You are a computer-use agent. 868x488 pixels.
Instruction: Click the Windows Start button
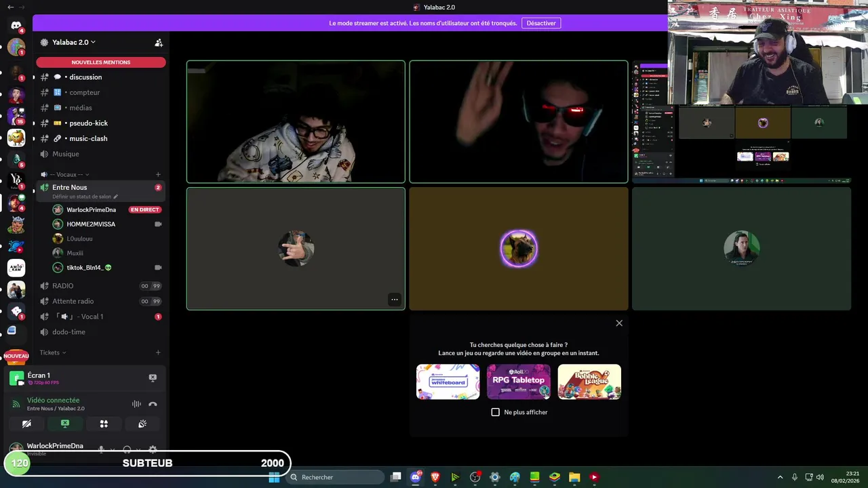pyautogui.click(x=274, y=477)
